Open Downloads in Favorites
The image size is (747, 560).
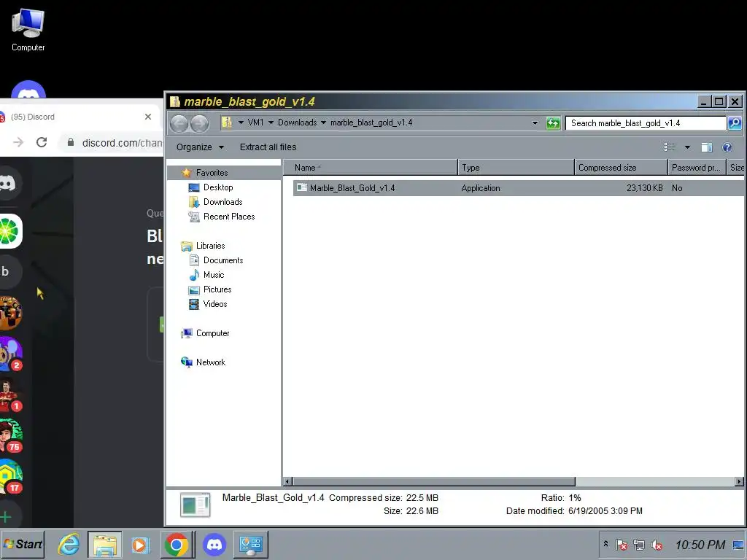point(222,202)
